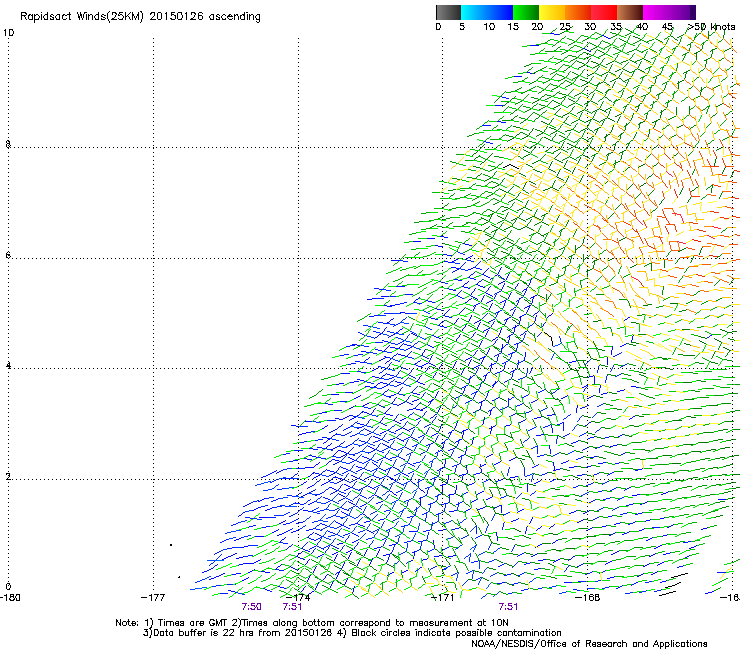740x650 pixels.
Task: Click the longitude axis label '-174'
Action: (x=298, y=597)
